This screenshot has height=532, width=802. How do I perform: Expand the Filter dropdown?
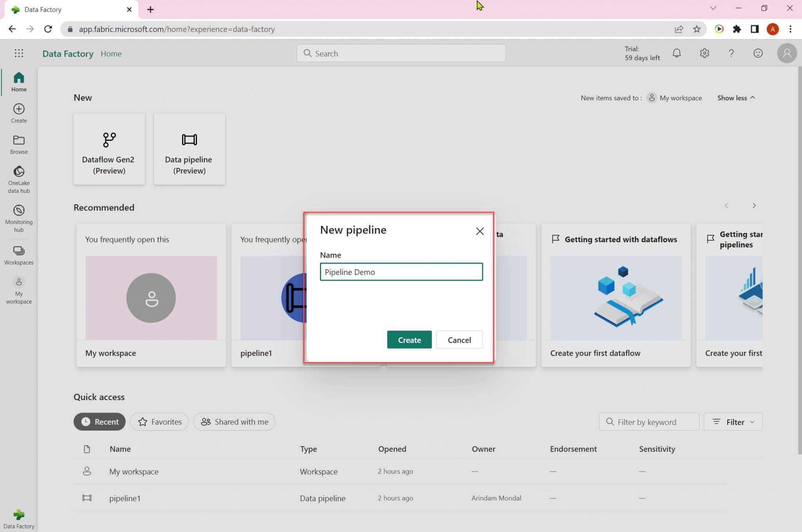(x=733, y=422)
